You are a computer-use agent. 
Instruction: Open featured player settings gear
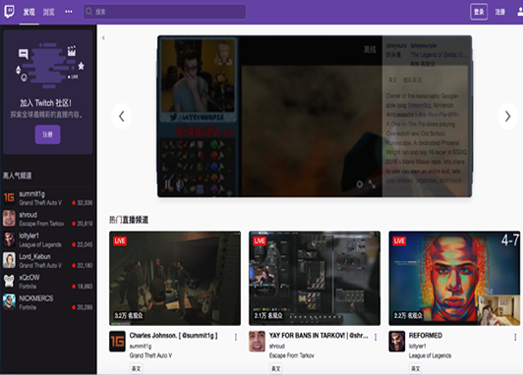(359, 184)
